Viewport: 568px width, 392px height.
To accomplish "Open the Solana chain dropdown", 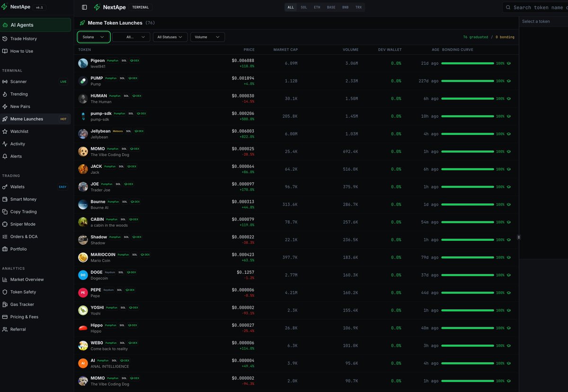I will click(94, 37).
